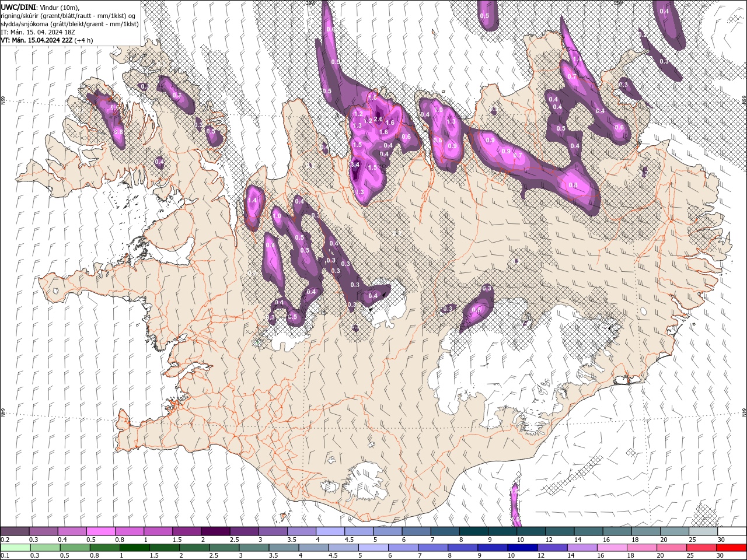Click the lower legend row 9 blue swatch
This screenshot has height=560, width=747.
coord(493,548)
